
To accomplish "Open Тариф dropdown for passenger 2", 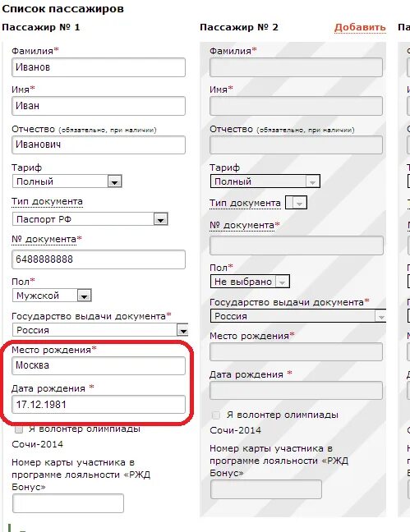I will (265, 181).
